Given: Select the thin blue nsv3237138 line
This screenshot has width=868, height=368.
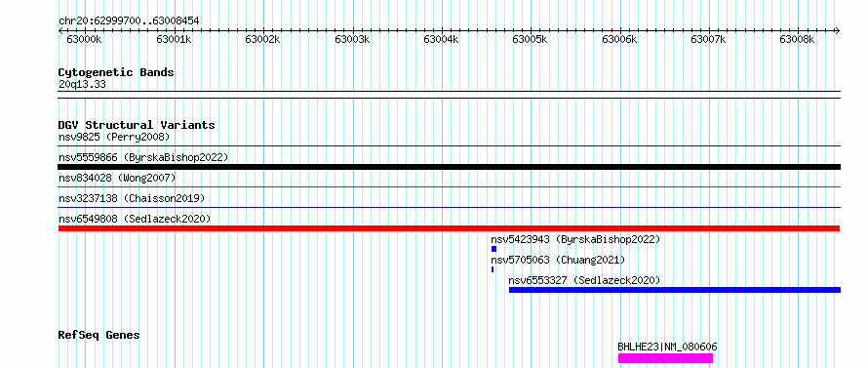Looking at the screenshot, I should coord(449,208).
